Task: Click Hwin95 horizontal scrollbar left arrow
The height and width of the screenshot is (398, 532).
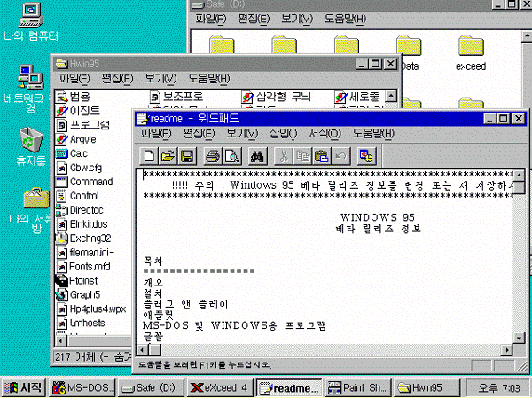Action: click(60, 341)
